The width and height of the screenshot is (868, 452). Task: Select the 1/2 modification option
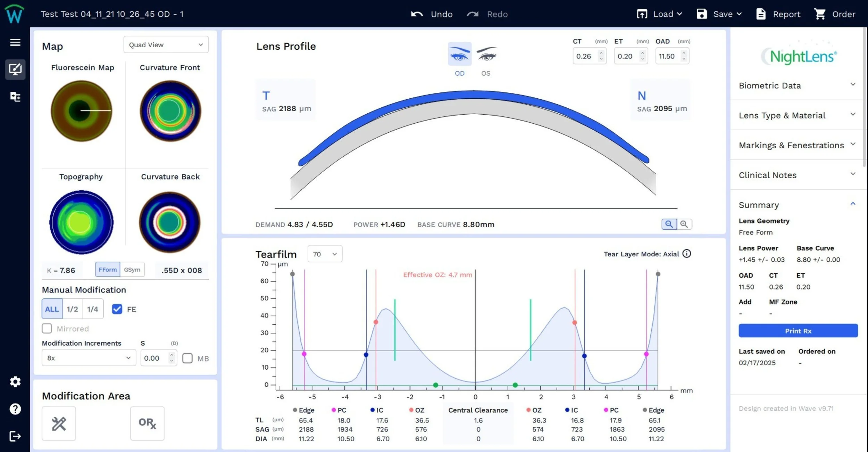point(72,309)
